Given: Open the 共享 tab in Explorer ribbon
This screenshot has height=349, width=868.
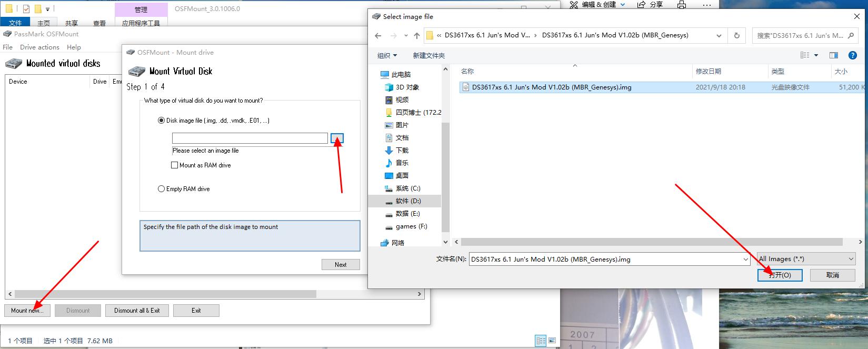Looking at the screenshot, I should [x=72, y=23].
